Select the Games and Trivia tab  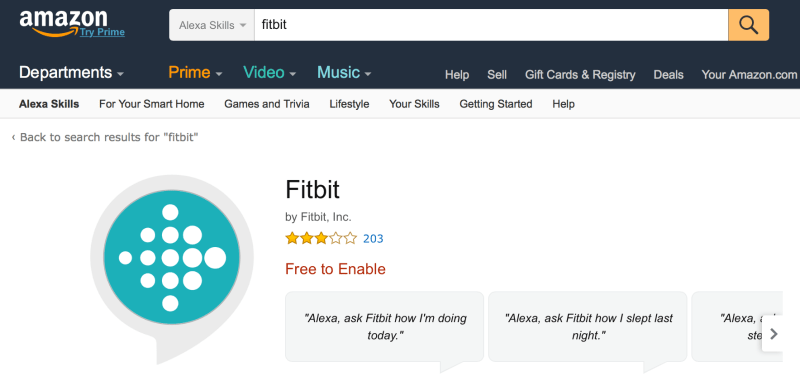[x=267, y=104]
